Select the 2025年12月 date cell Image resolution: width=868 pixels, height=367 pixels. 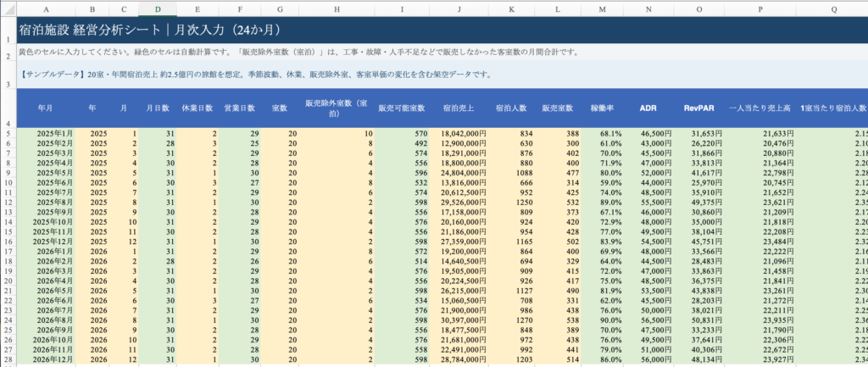46,242
